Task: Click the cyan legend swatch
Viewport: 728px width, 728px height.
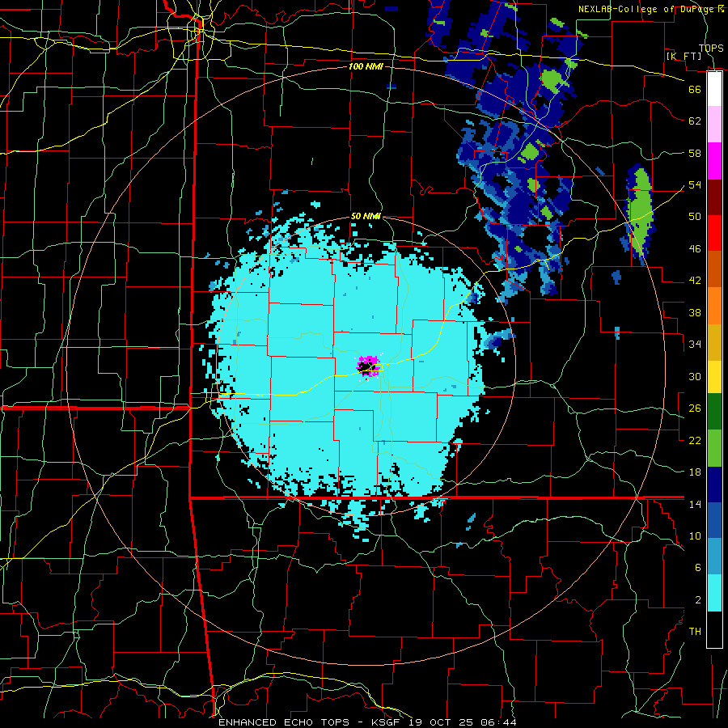Action: pyautogui.click(x=714, y=593)
